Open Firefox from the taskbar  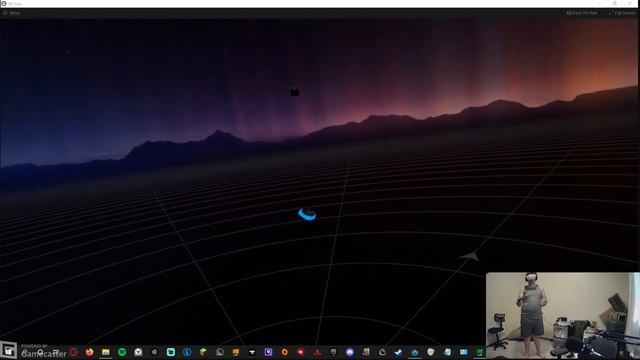point(89,352)
